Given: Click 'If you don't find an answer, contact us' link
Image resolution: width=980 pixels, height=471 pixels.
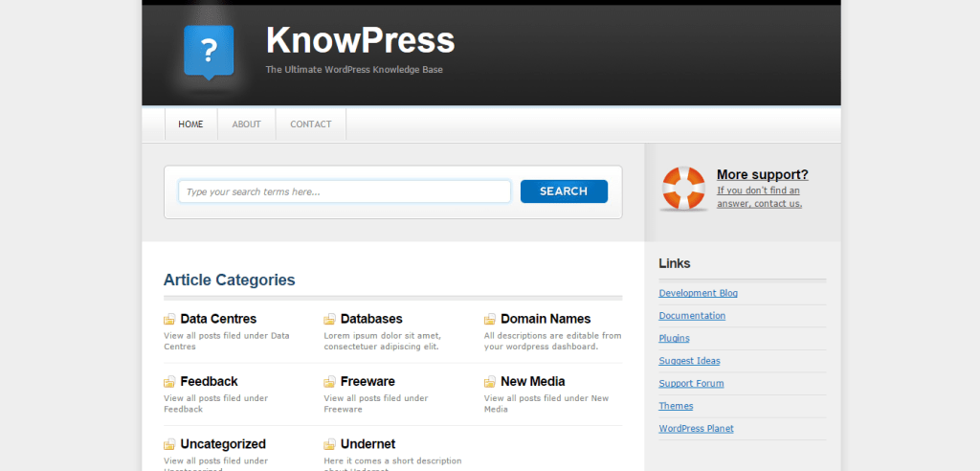Looking at the screenshot, I should (x=759, y=197).
